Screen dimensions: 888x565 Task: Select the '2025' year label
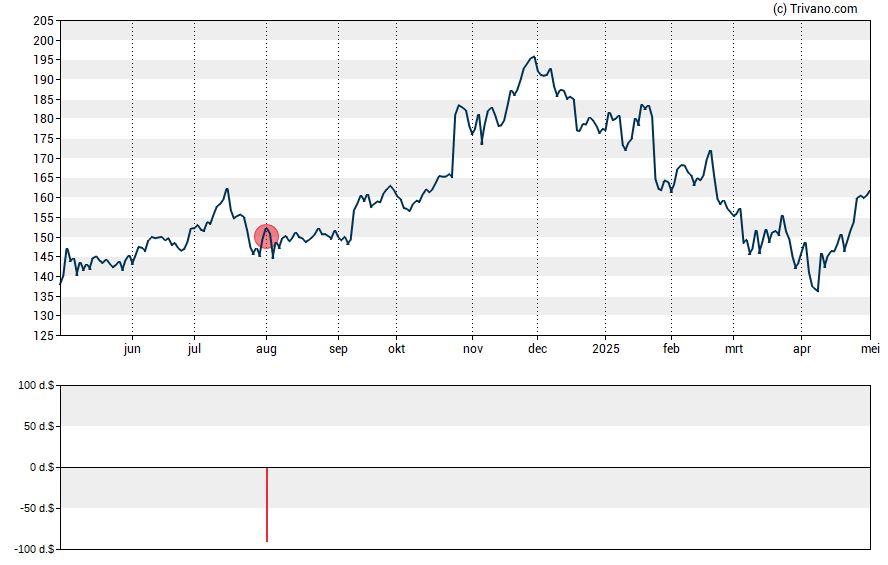point(605,349)
